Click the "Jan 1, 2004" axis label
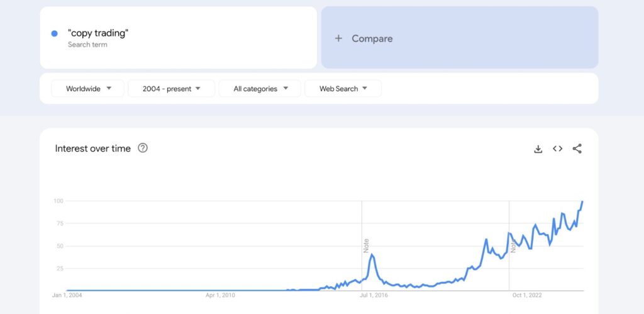Viewport: 644px width, 314px height. click(x=67, y=294)
